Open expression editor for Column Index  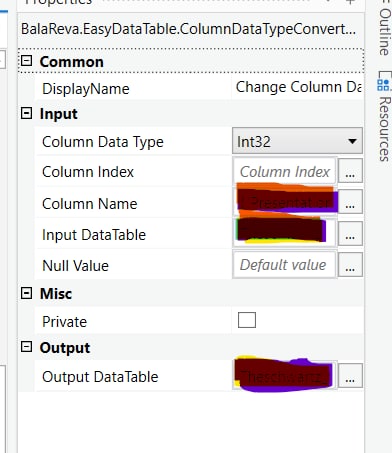pyautogui.click(x=350, y=171)
